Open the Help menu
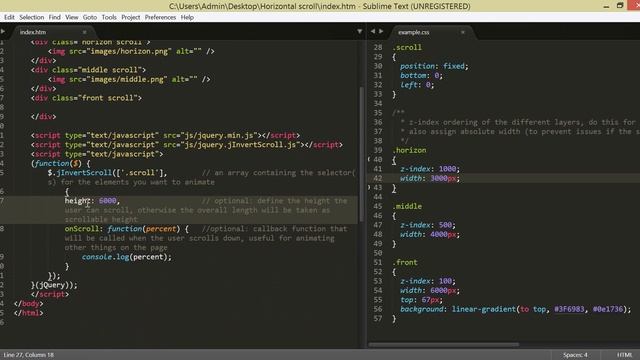This screenshot has width=640, height=360. coord(187,17)
